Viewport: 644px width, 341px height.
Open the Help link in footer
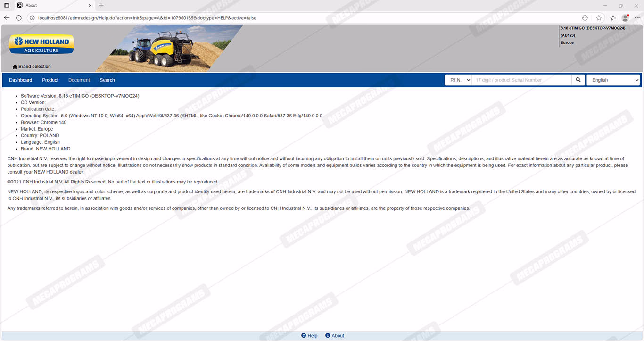313,336
